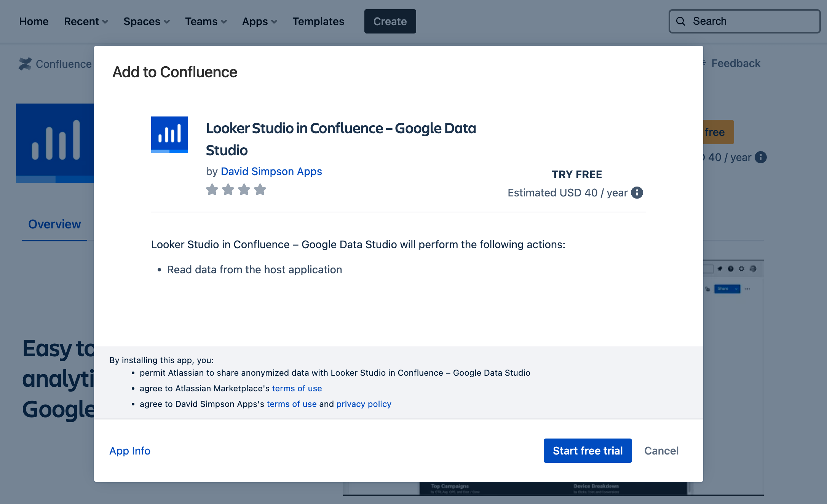This screenshot has height=504, width=827.
Task: Click the pricing info icon in dialog
Action: 637,193
